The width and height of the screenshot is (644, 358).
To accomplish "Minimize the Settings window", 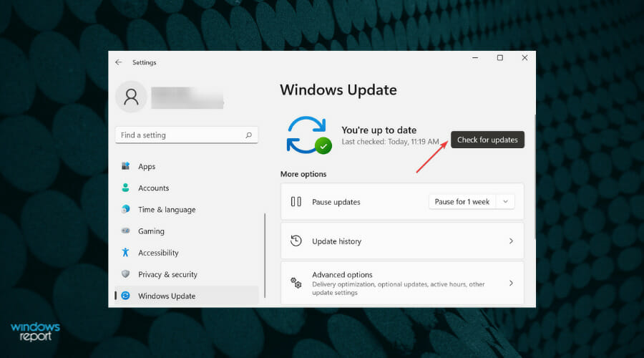I will (x=475, y=58).
